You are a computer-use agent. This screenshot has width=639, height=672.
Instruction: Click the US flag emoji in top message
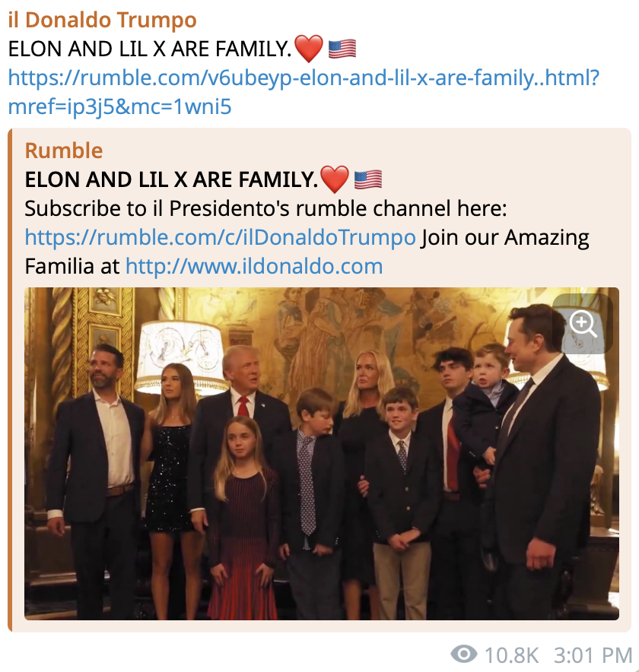(x=342, y=49)
